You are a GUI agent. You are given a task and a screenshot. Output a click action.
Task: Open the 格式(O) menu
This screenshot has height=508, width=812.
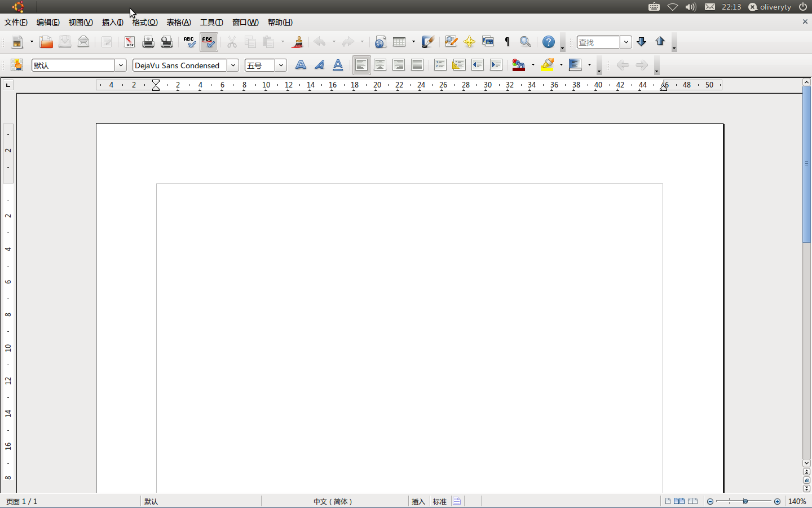pyautogui.click(x=145, y=23)
